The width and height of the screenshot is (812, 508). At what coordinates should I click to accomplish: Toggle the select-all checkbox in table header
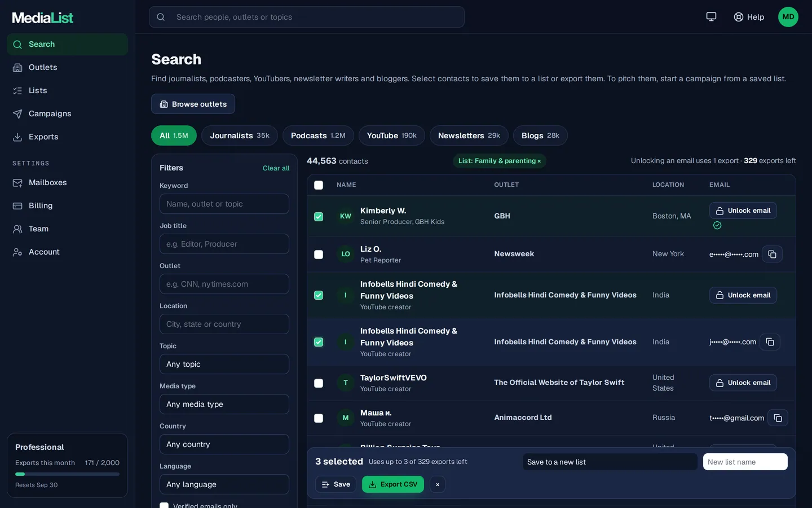click(319, 185)
